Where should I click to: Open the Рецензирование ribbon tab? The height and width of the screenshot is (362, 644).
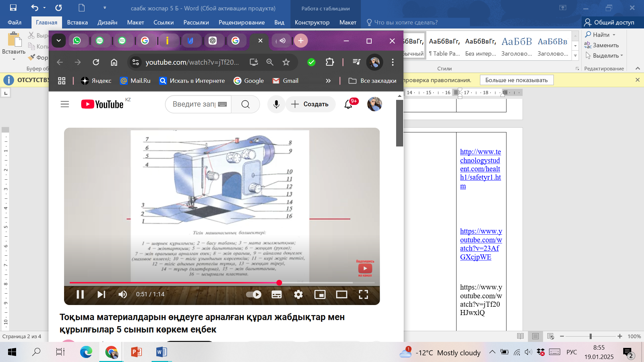point(241,22)
